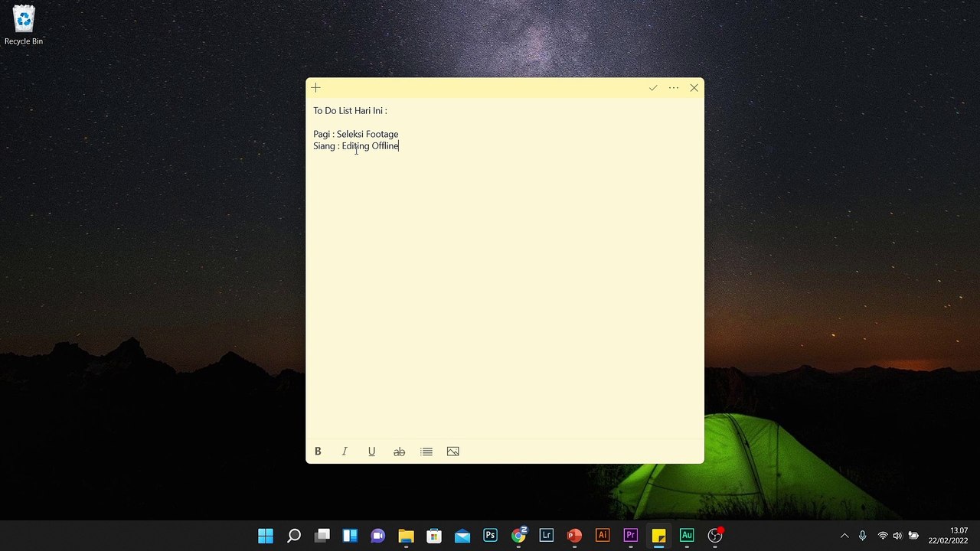
Task: Close the sticky note window
Action: (x=694, y=88)
